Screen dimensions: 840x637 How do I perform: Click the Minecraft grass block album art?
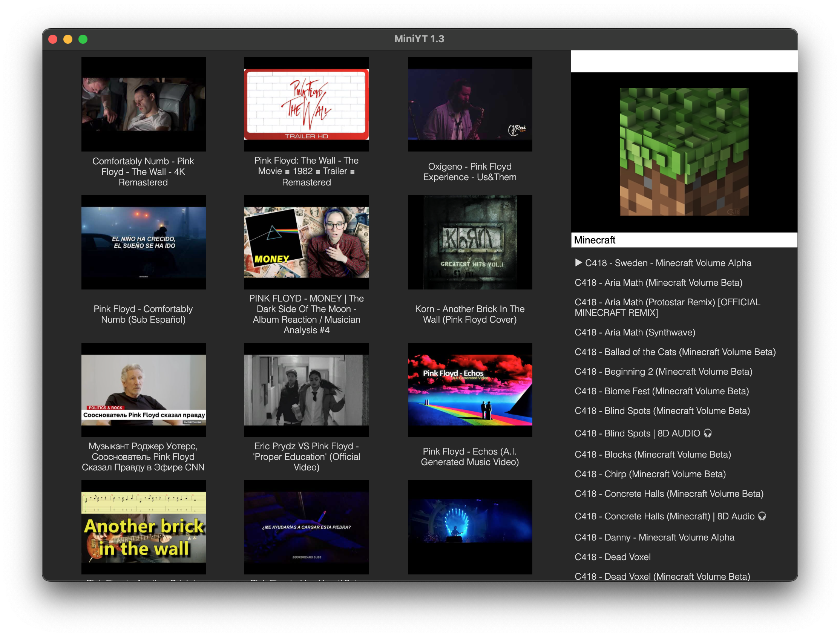click(684, 152)
